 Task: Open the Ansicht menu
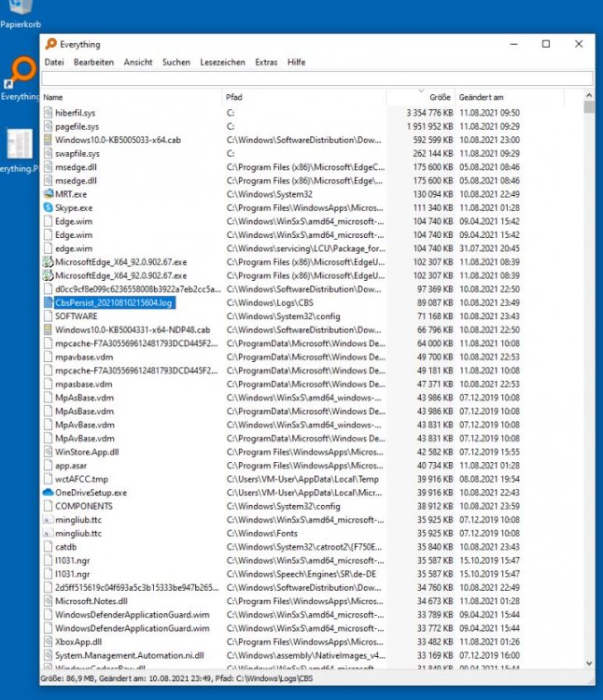(138, 62)
